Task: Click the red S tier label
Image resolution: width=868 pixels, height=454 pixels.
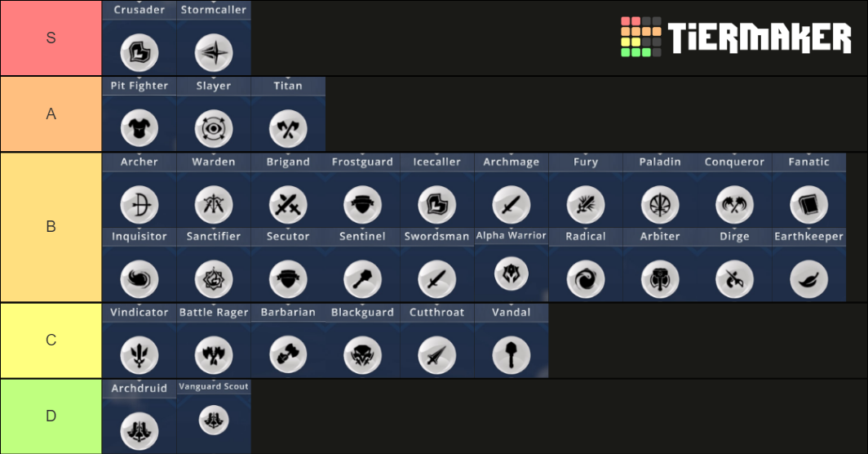Action: coord(51,38)
